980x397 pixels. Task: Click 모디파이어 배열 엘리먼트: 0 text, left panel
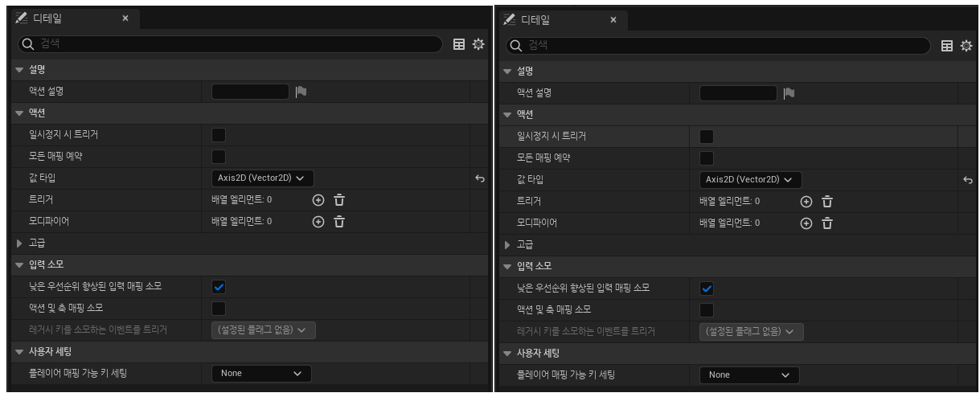[x=241, y=221]
